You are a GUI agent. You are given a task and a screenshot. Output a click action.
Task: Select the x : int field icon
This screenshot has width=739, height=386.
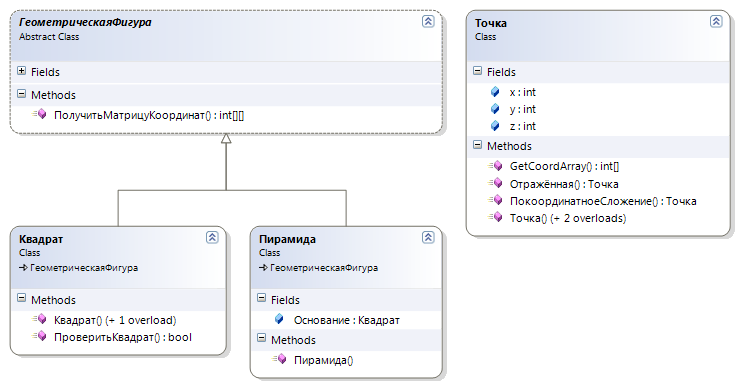[495, 92]
